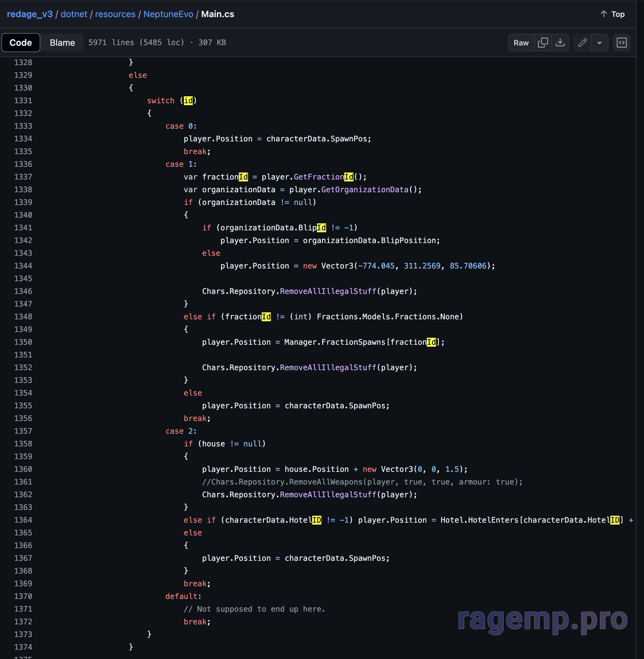Click line number 1370
Viewport: 644px width, 659px height.
pos(23,596)
